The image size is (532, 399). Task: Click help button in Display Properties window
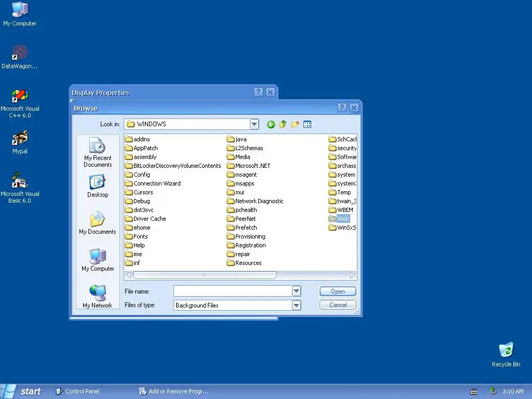(258, 92)
